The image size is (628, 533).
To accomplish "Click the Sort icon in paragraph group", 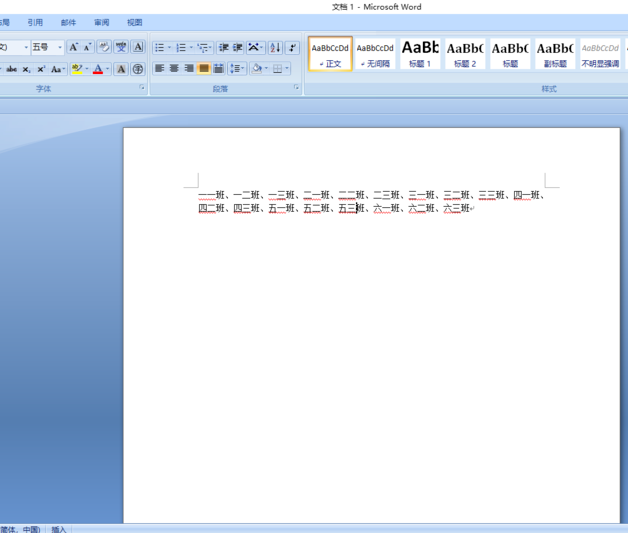I will point(275,48).
